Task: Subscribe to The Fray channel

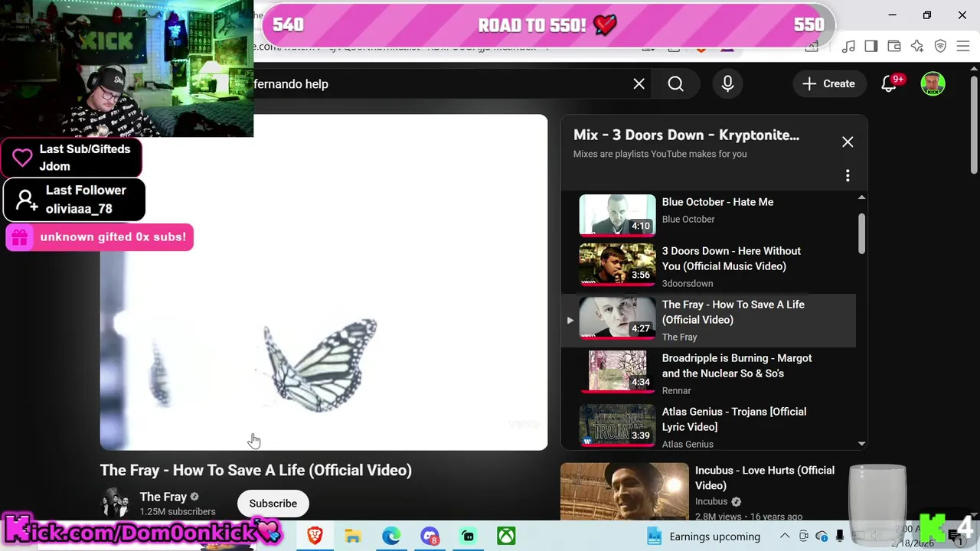Action: (x=273, y=504)
